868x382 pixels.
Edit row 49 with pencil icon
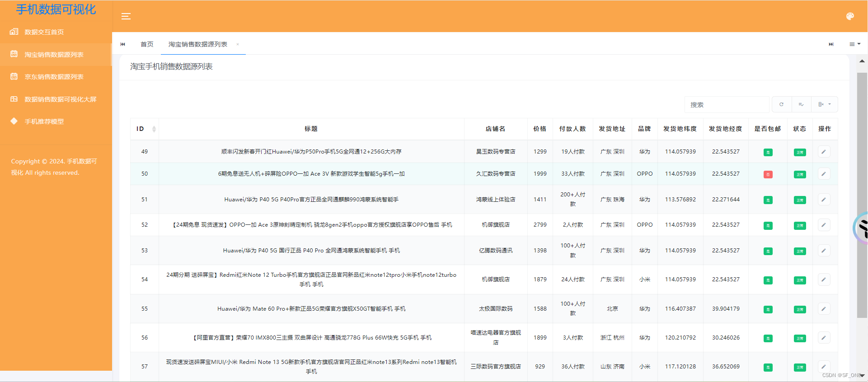coord(824,152)
